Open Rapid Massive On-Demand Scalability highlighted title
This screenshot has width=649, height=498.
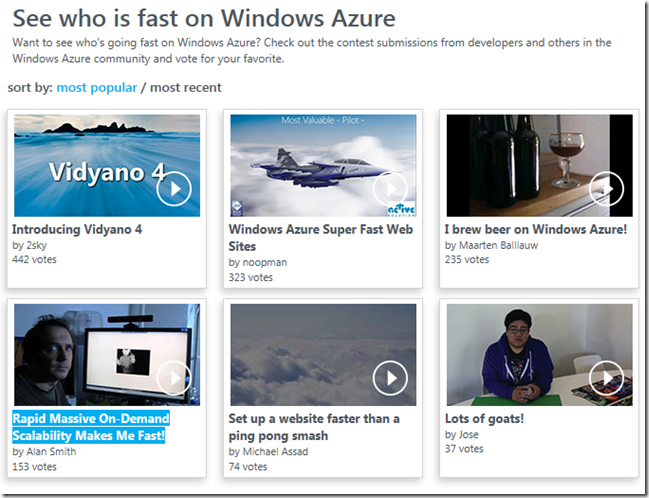click(91, 427)
